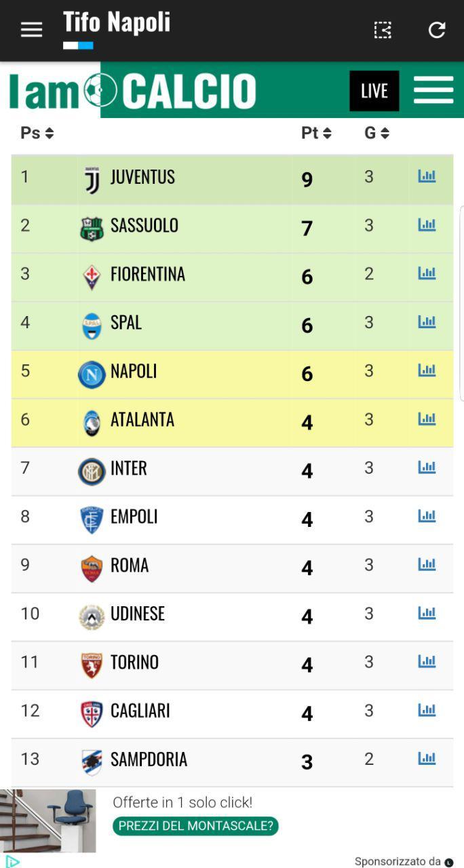Tap the AdChoices triangle icon
The width and height of the screenshot is (464, 868).
[12, 861]
